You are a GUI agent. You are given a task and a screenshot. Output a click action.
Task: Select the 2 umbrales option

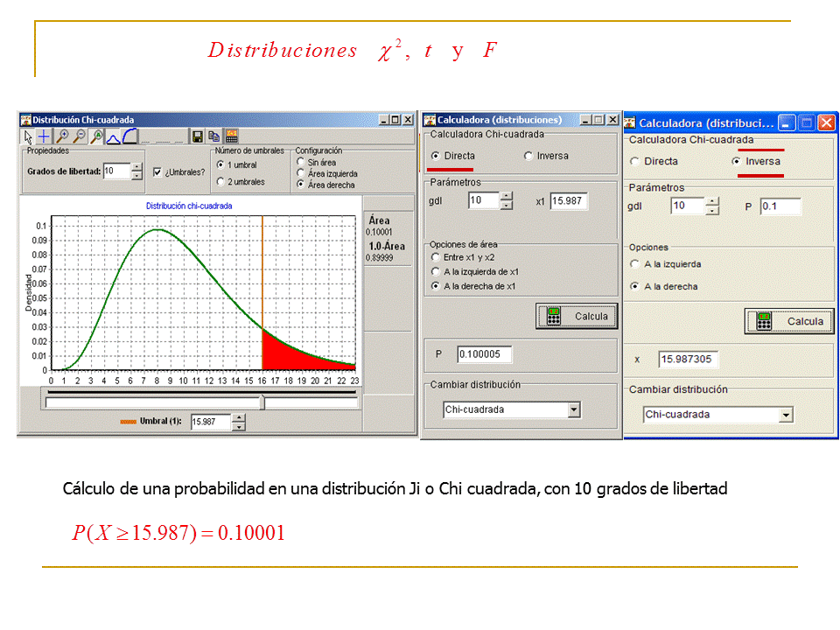(220, 182)
